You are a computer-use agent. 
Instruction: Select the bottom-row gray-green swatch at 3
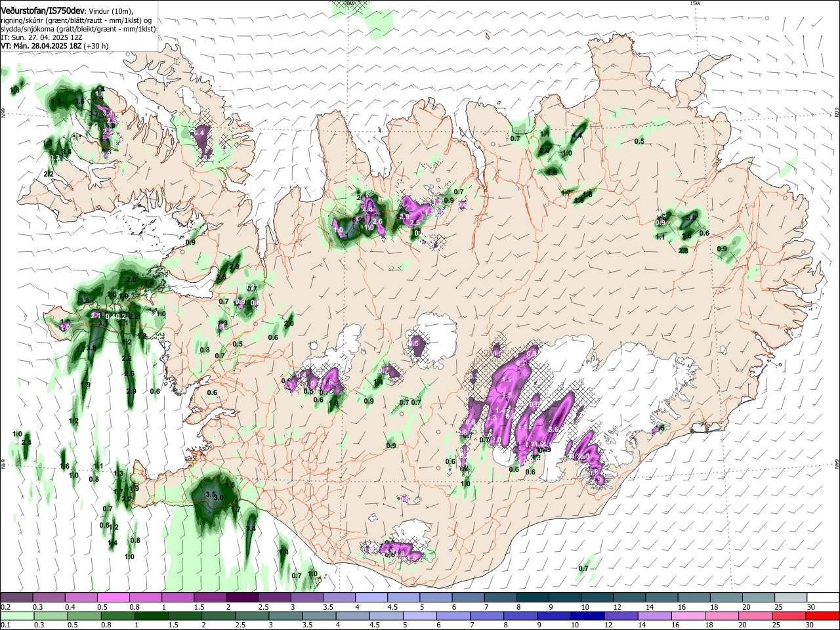click(x=285, y=616)
